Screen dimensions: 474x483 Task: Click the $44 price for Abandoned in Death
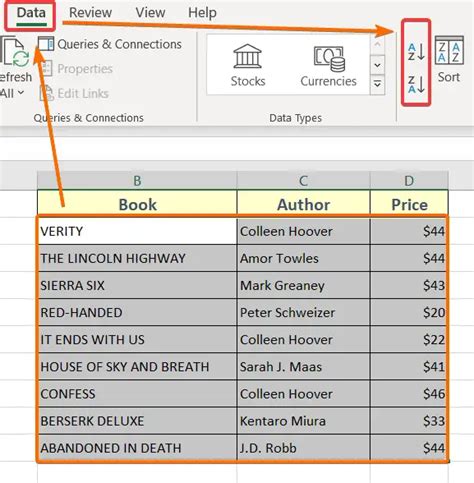pos(409,448)
